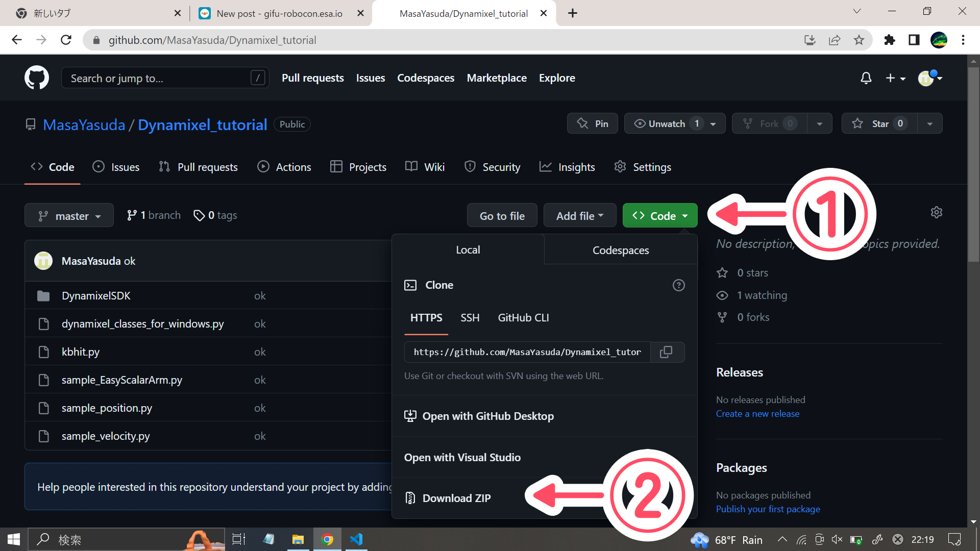
Task: Click Download ZIP
Action: point(456,498)
